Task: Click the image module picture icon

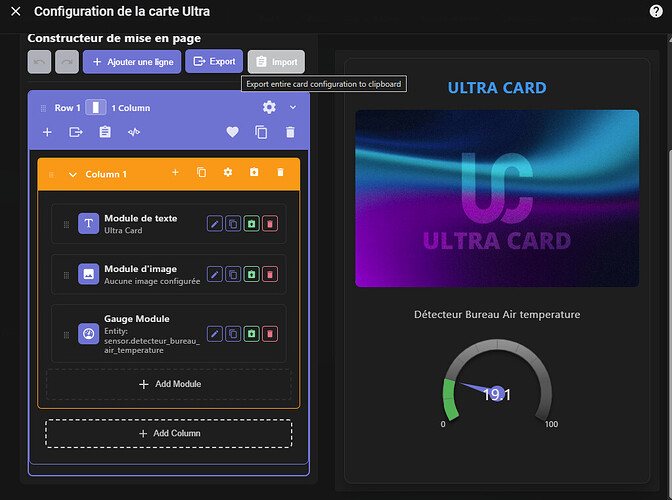Action: (88, 274)
